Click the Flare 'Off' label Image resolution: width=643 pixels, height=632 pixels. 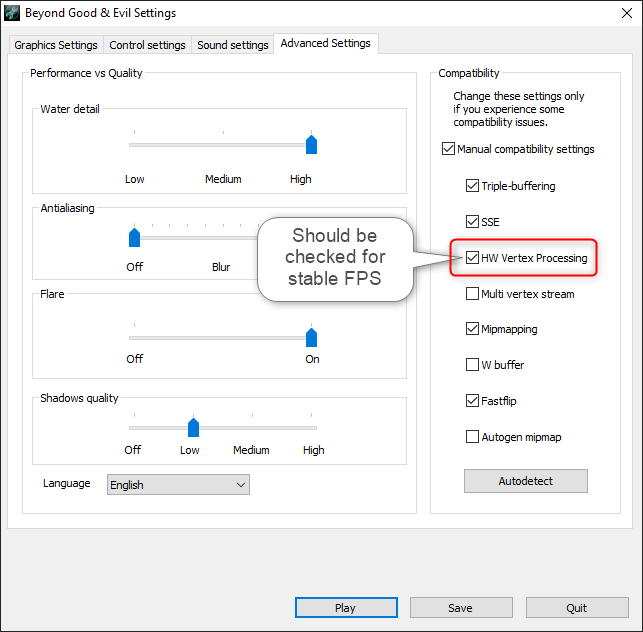(135, 359)
